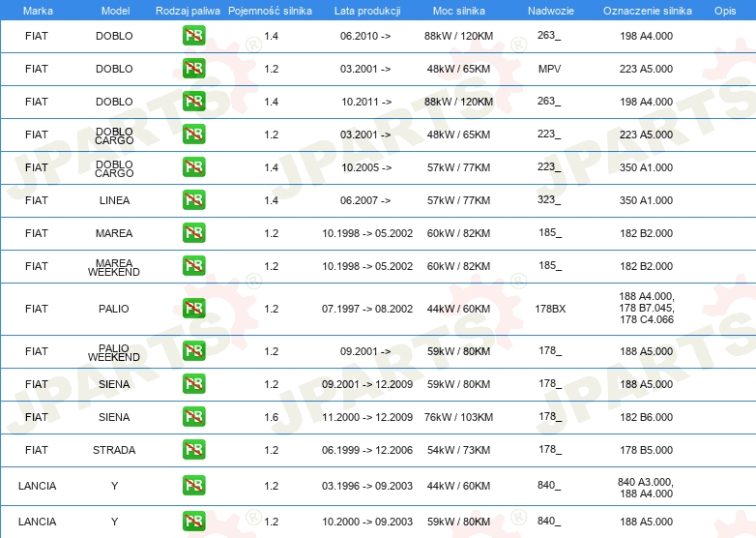Click fuel icon in SIENA 1.6 row

[x=193, y=416]
